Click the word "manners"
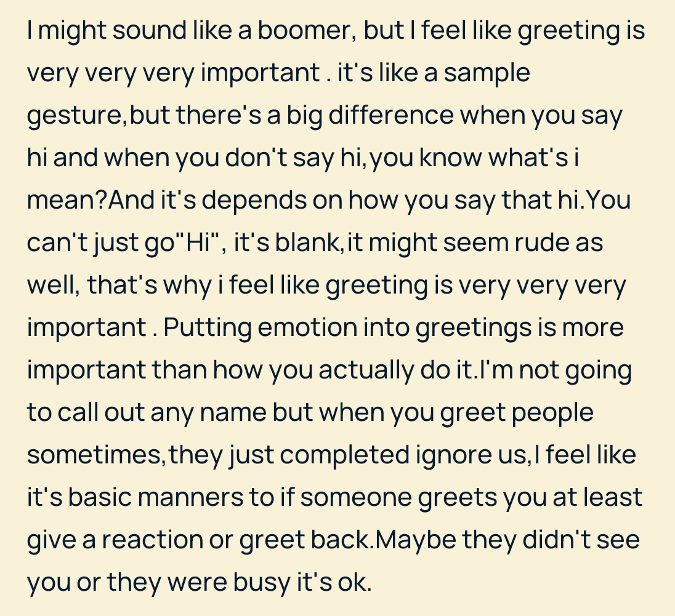The image size is (675, 616). coord(190,498)
